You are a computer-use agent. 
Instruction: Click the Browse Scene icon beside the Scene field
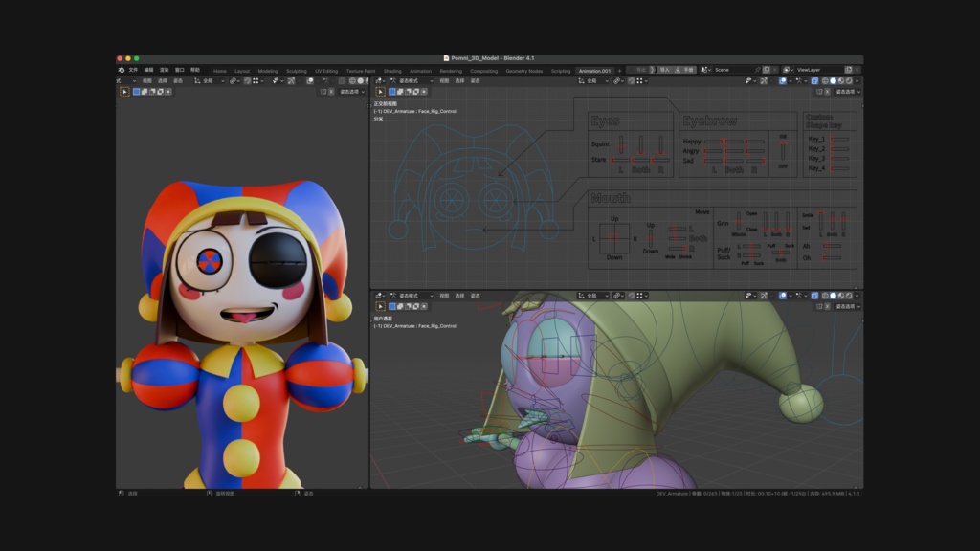(x=703, y=70)
